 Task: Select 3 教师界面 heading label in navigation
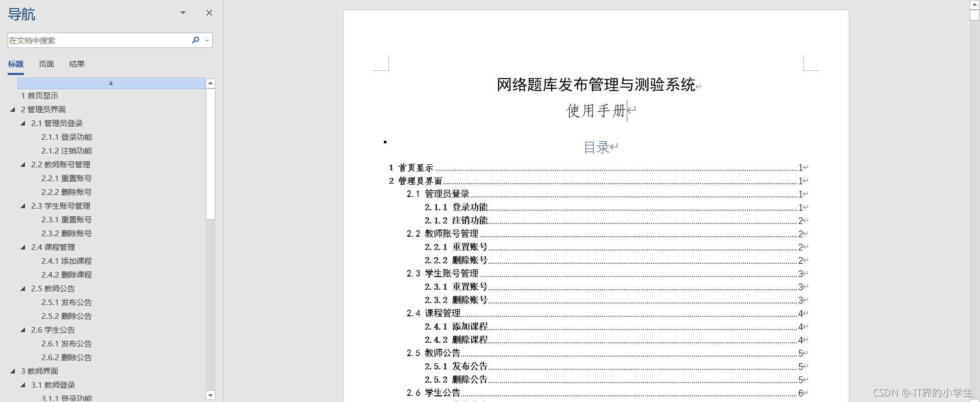(40, 371)
